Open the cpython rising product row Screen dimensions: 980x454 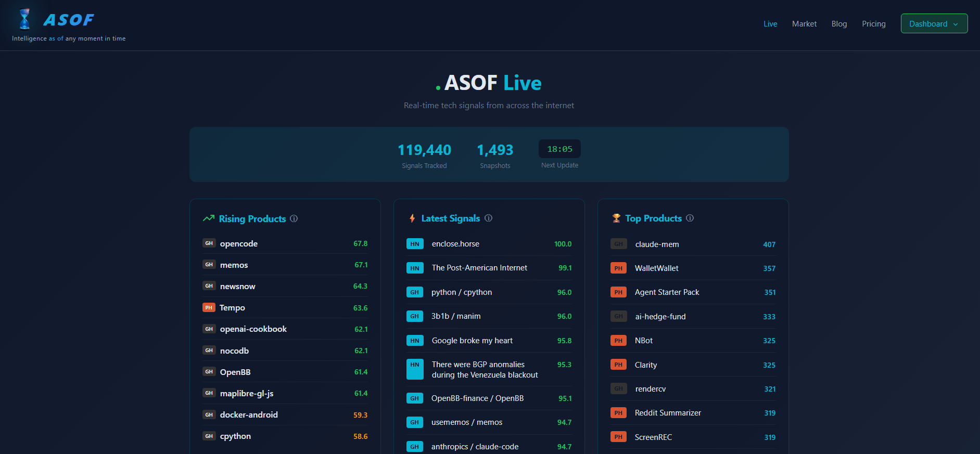coord(285,436)
